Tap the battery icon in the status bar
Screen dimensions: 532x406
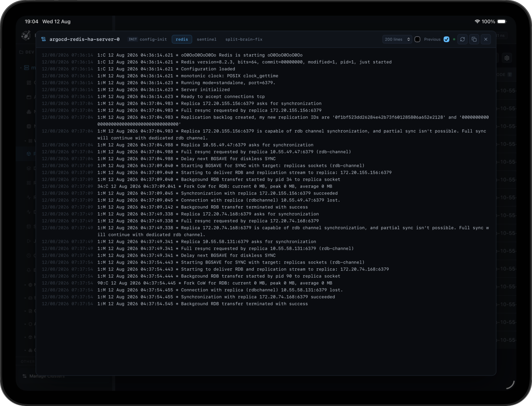[502, 21]
